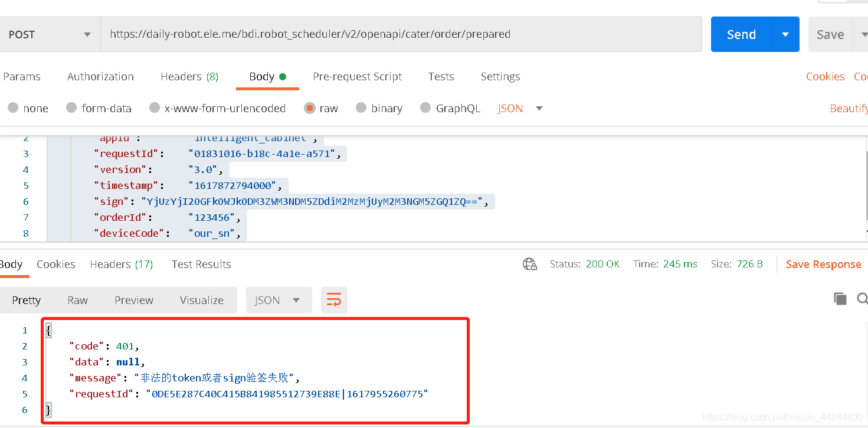Expand the Send button split-arrow options
This screenshot has height=428, width=868.
coord(785,34)
